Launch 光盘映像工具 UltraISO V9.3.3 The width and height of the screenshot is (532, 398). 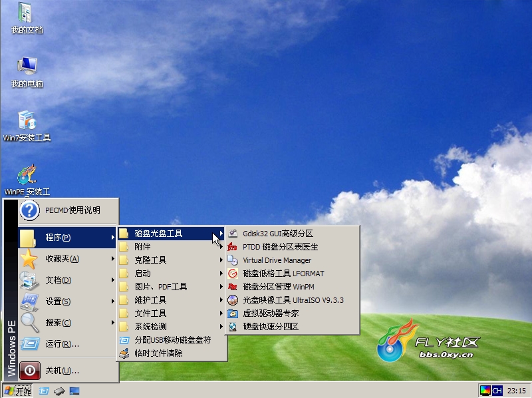click(293, 300)
